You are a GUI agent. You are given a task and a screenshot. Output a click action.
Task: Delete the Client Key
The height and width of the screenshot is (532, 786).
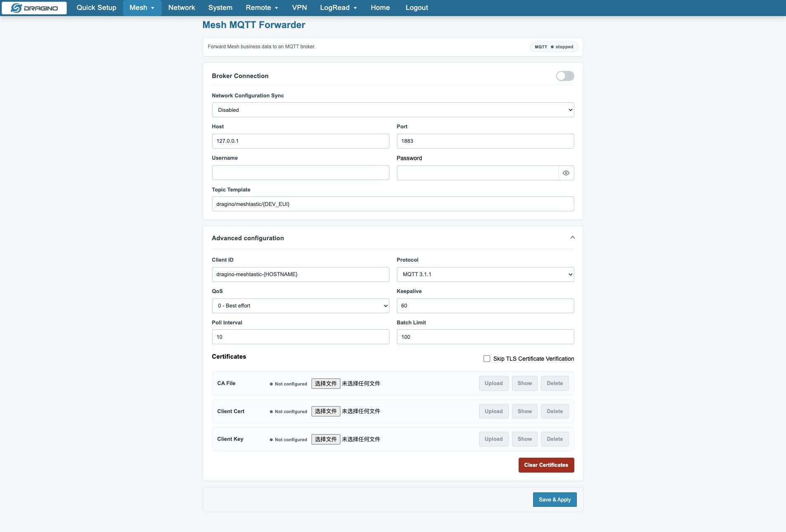[x=555, y=439]
